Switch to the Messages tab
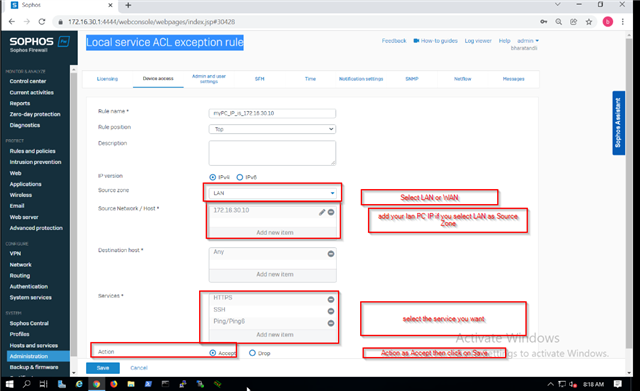 pyautogui.click(x=513, y=79)
